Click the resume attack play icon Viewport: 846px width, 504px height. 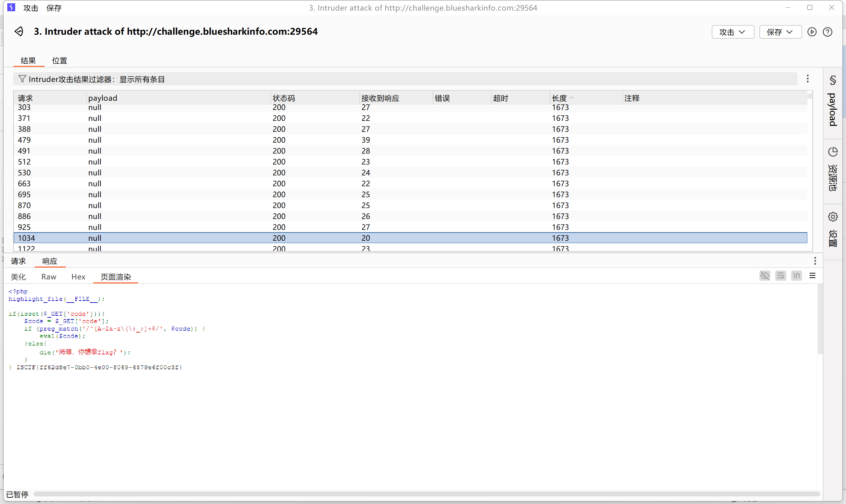pyautogui.click(x=812, y=32)
